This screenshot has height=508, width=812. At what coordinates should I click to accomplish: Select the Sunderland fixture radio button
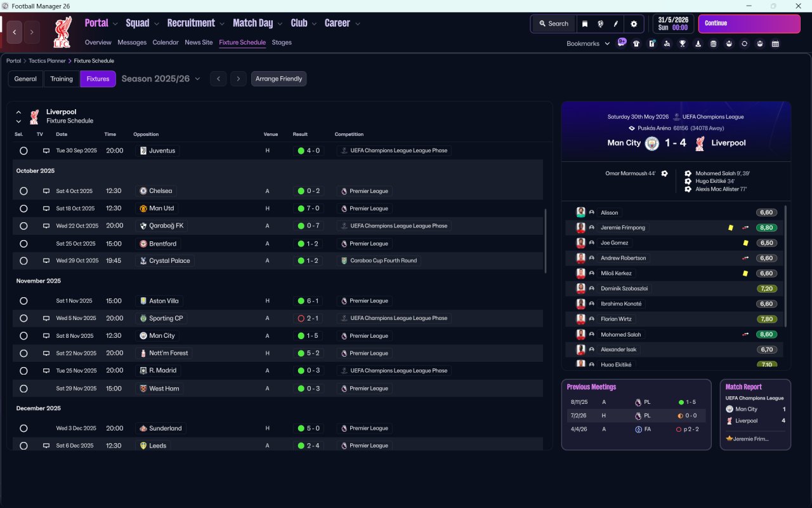(23, 429)
